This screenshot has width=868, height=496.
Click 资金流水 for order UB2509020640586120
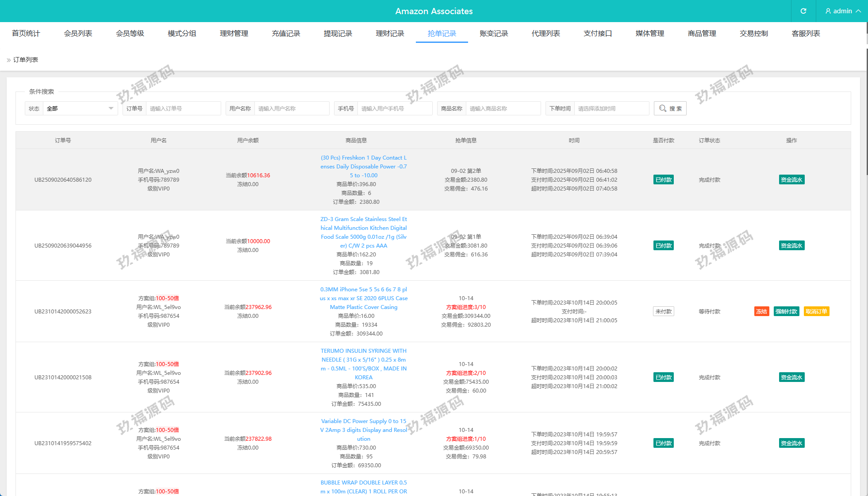(791, 180)
